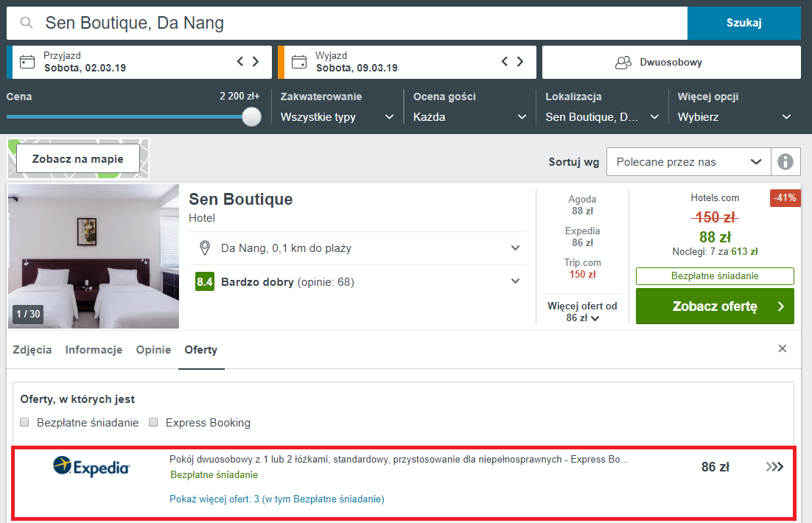This screenshot has height=523, width=812.
Task: Toggle Express Booking filter checkbox
Action: [153, 422]
